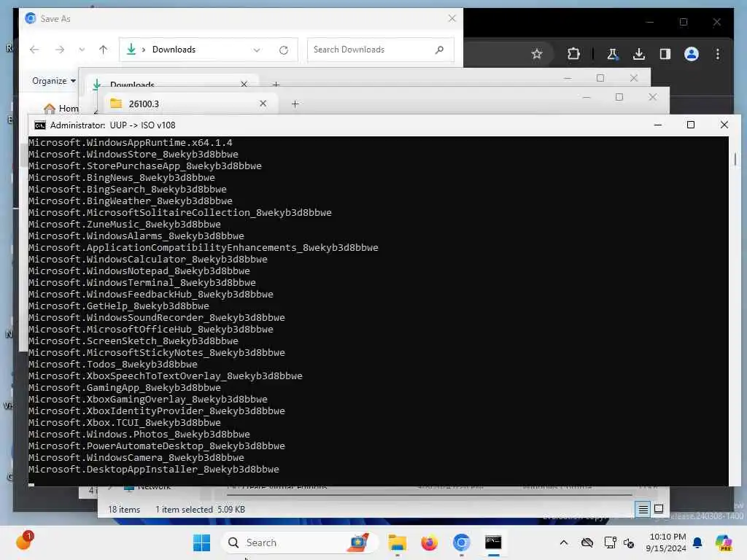The height and width of the screenshot is (560, 747).
Task: Click Microsoft.ZuneMusic_8wekyb3d8bbwe console line
Action: tap(124, 225)
